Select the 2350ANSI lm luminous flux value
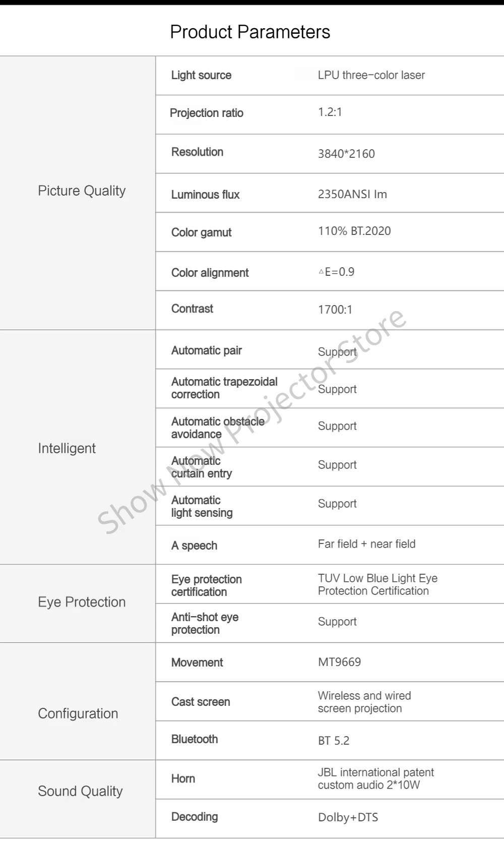The image size is (504, 845). pyautogui.click(x=352, y=194)
